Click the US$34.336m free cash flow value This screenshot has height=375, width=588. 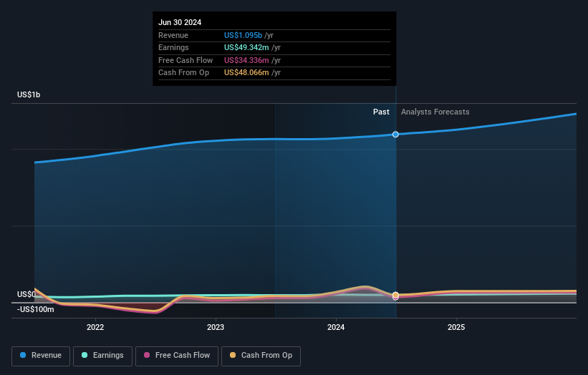[x=246, y=60]
